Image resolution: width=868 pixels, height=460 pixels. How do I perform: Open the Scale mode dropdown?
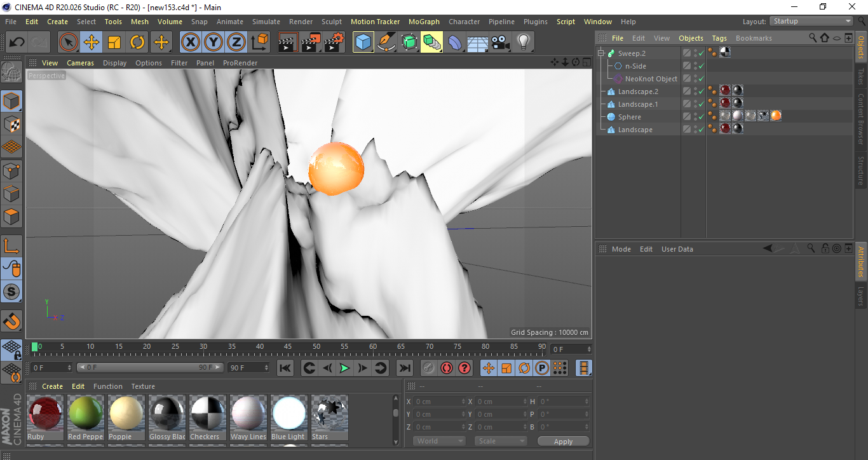(x=501, y=441)
